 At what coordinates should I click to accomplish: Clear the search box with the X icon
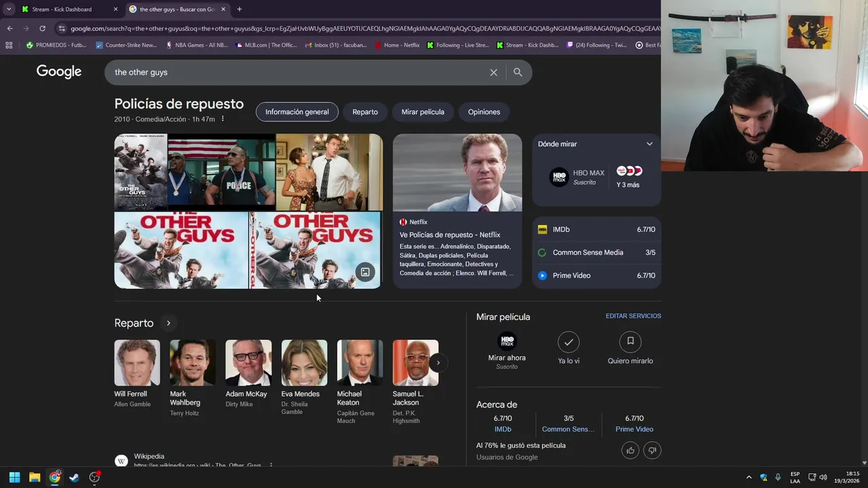click(x=494, y=73)
